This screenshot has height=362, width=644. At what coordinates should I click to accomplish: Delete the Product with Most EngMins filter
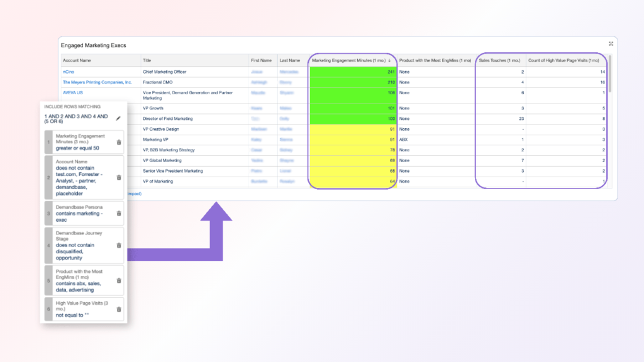(119, 280)
